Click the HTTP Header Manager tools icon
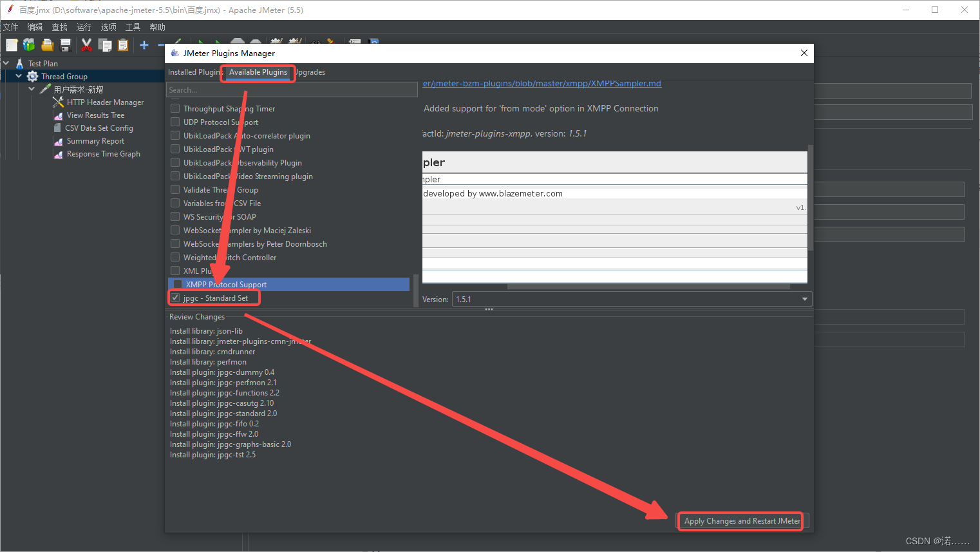The width and height of the screenshot is (980, 552). (x=59, y=102)
